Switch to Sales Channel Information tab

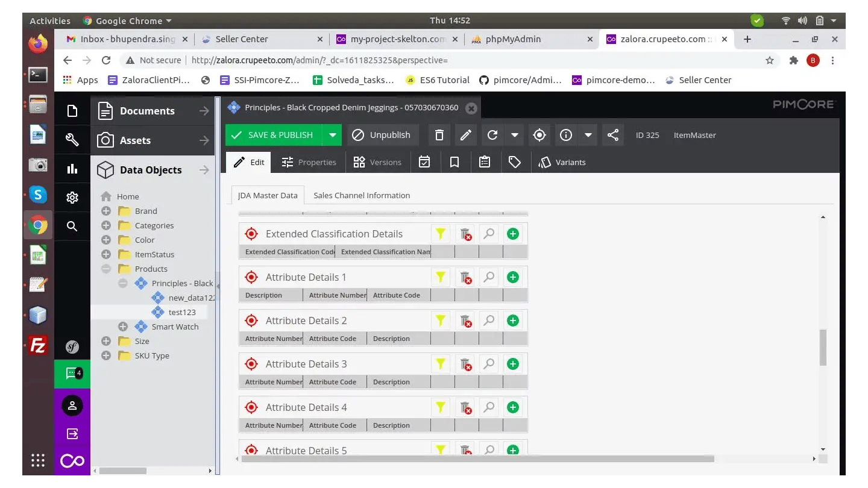pos(362,195)
